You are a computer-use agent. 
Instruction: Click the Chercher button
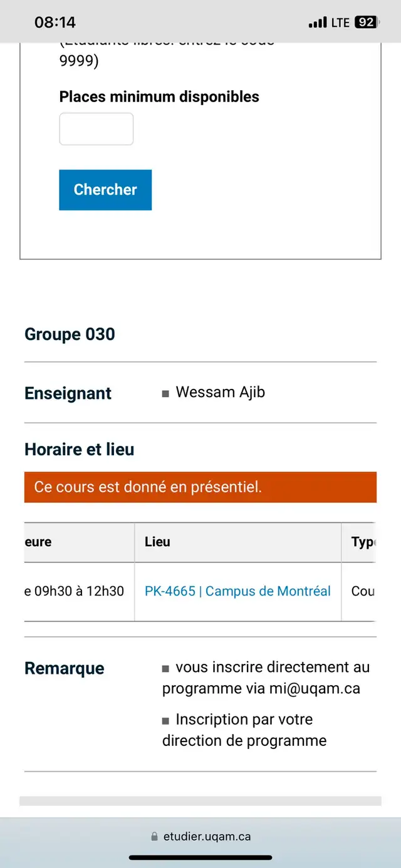point(105,190)
